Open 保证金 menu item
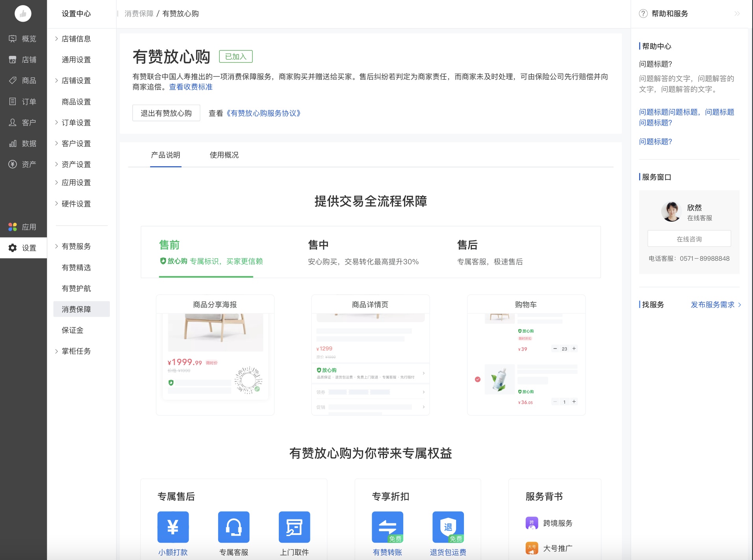Viewport: 753px width, 560px height. click(x=72, y=330)
